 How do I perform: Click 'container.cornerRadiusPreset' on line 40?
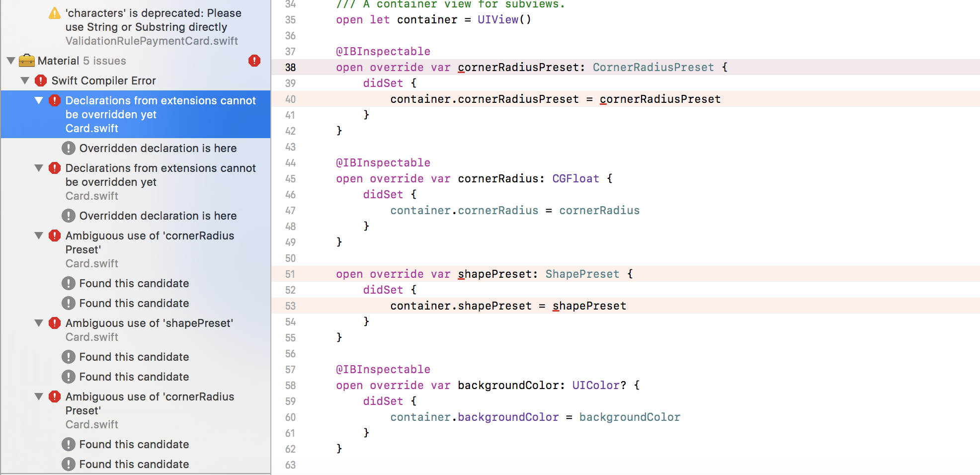(485, 99)
